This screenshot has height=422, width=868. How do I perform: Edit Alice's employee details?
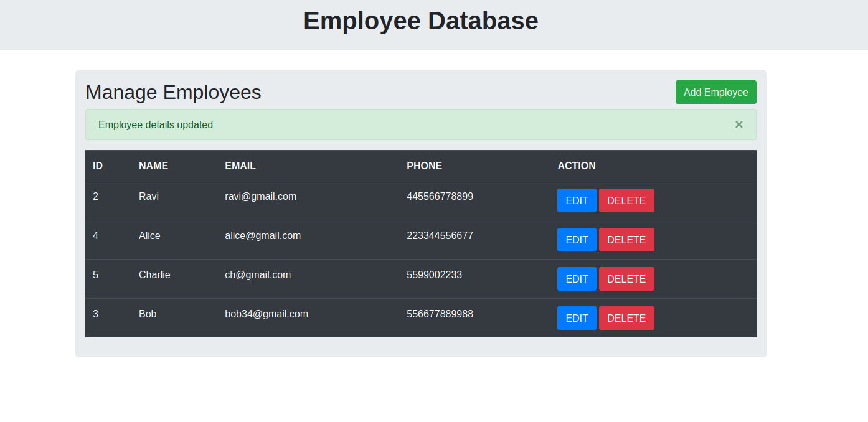point(577,239)
